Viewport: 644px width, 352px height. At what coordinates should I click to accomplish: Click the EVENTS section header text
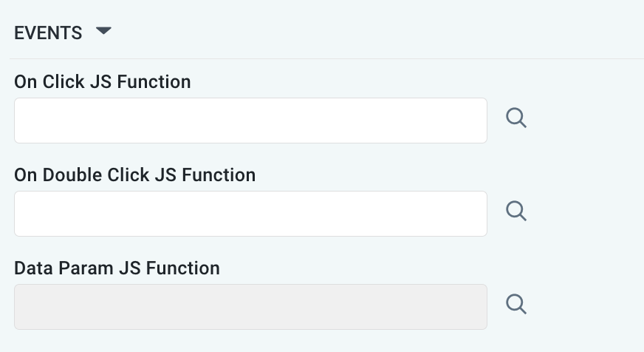(48, 33)
